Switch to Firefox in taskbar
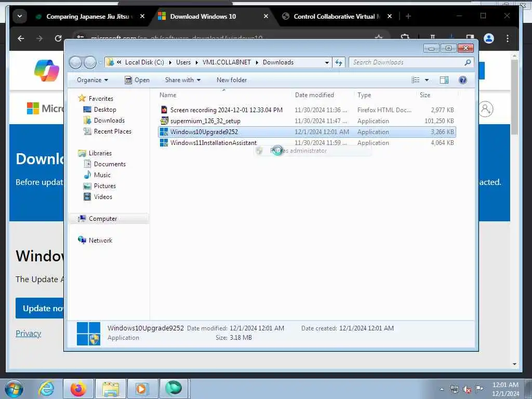 tap(78, 389)
